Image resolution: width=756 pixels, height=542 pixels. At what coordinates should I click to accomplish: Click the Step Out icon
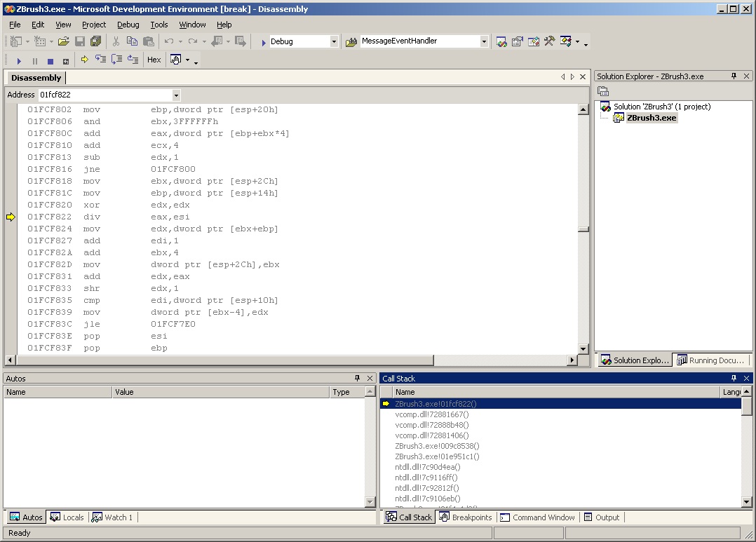[133, 60]
